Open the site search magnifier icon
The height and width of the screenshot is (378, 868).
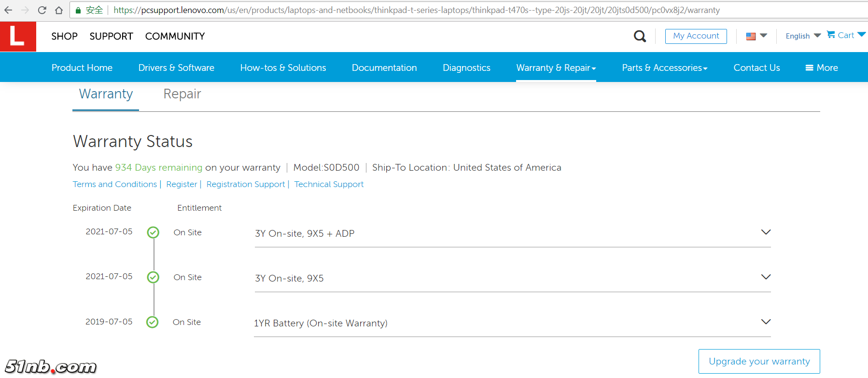tap(640, 36)
